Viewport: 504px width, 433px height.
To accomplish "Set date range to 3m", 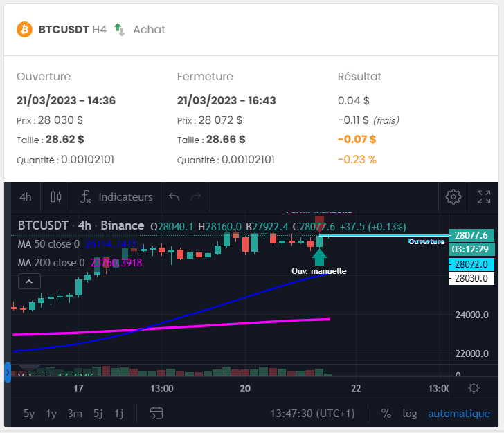I will coord(75,414).
